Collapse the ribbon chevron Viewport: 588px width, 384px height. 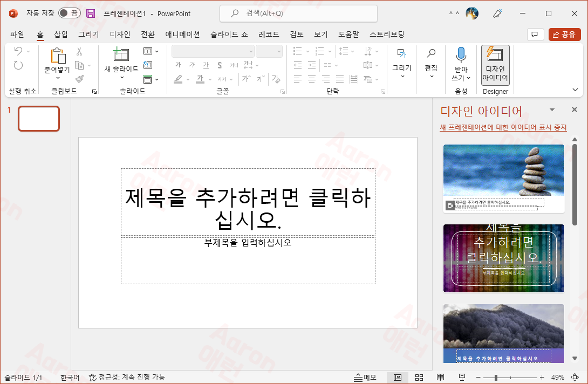(575, 90)
